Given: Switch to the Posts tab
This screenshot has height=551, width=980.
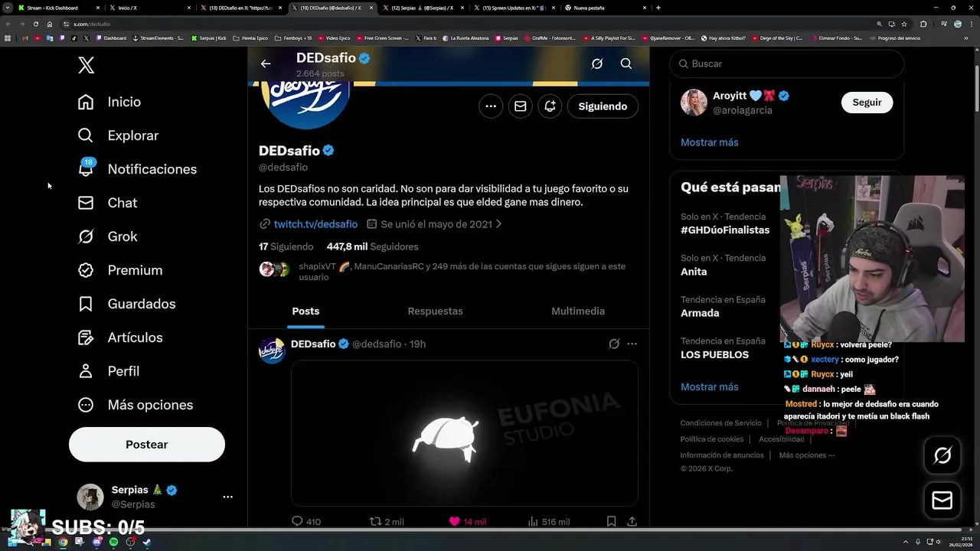Looking at the screenshot, I should [305, 311].
